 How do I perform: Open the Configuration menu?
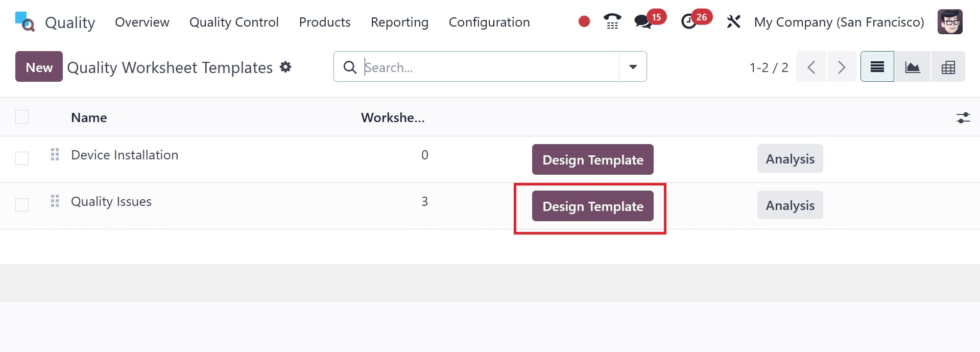[489, 22]
